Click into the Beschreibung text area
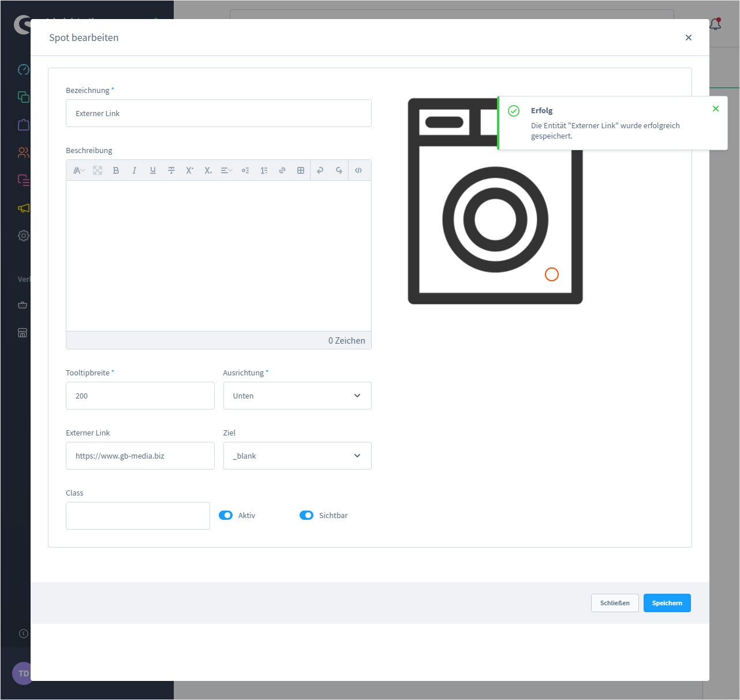The image size is (740, 700). coord(219,256)
